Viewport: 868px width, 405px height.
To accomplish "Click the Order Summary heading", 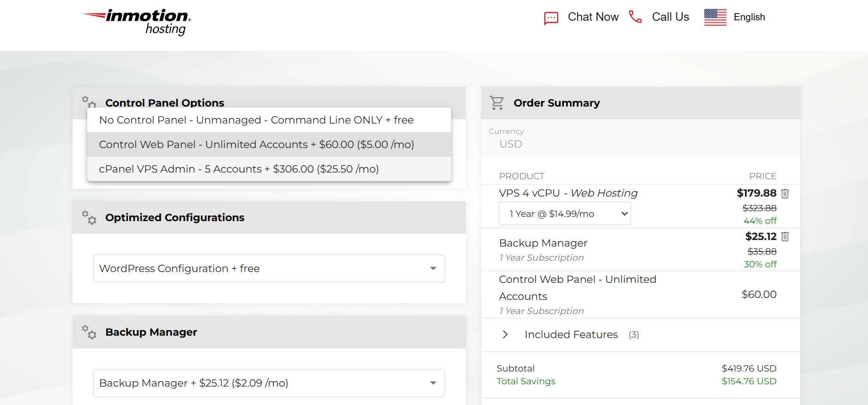I will click(x=557, y=103).
